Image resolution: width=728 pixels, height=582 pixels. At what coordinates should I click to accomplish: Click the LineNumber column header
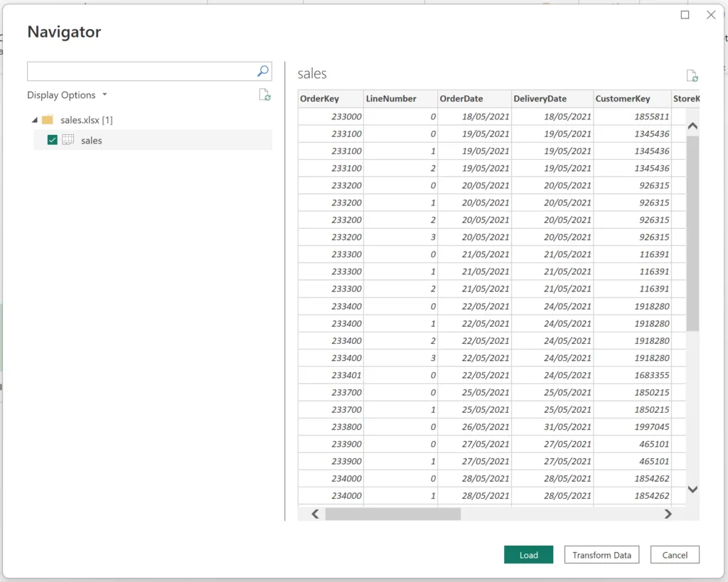pyautogui.click(x=401, y=98)
